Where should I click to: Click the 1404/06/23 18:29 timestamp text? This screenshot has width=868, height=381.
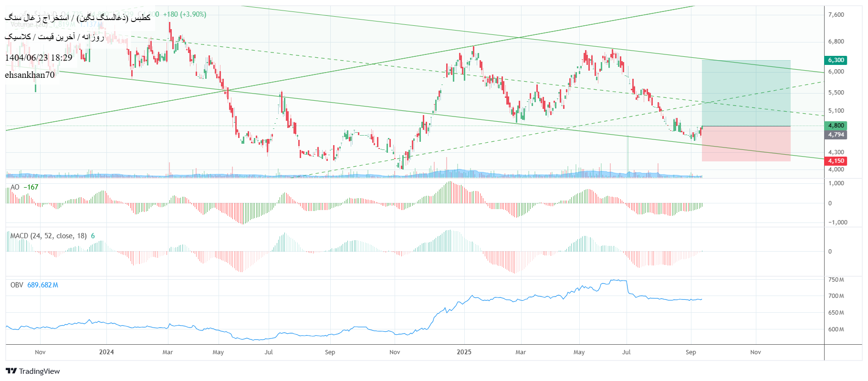39,58
